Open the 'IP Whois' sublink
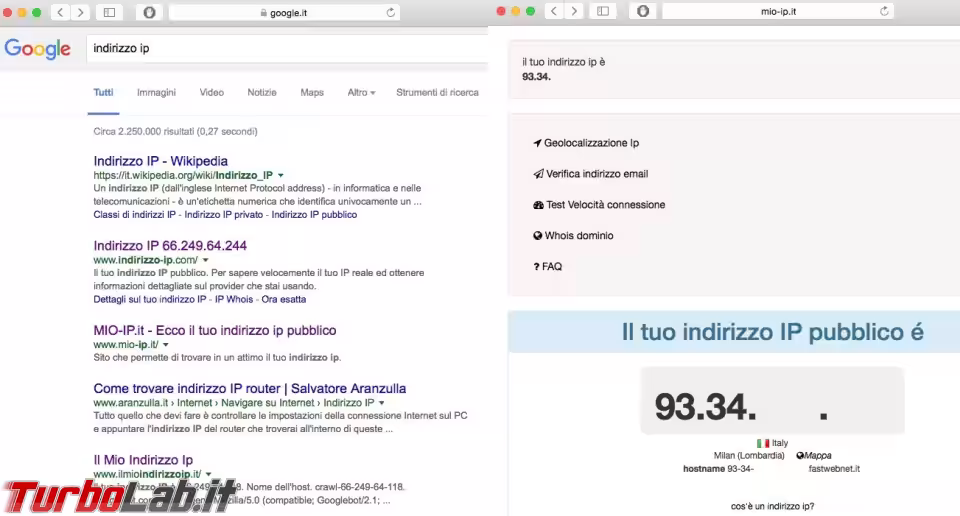960x516 pixels. pyautogui.click(x=234, y=299)
